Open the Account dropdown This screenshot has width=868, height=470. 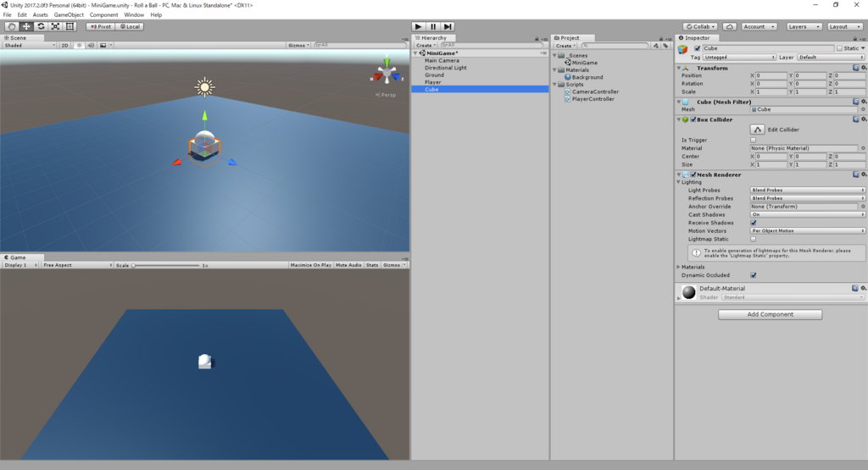click(759, 26)
